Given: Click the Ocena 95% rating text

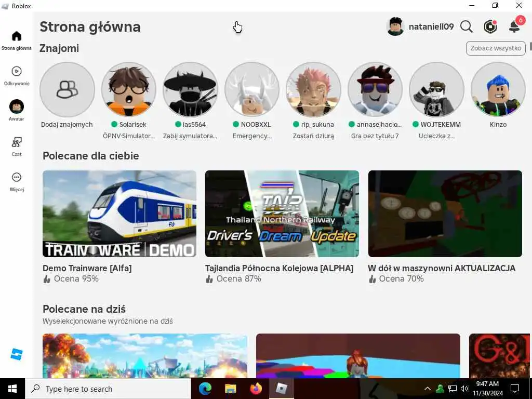Looking at the screenshot, I should coord(76,279).
